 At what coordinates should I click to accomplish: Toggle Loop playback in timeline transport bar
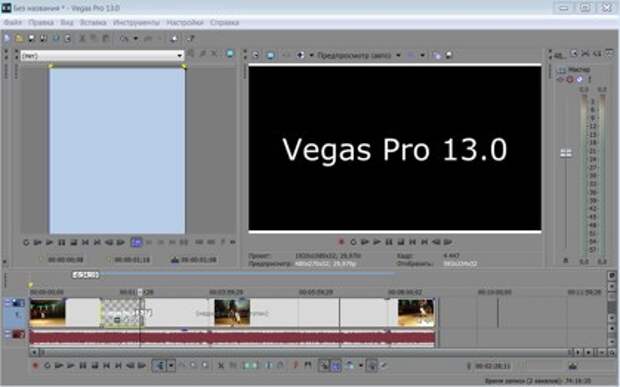pos(47,366)
